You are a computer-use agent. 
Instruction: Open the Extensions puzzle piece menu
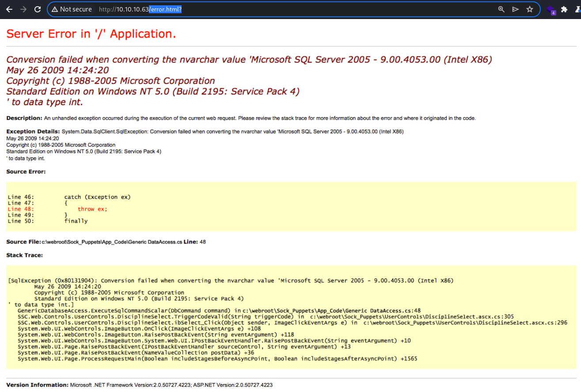pos(564,9)
